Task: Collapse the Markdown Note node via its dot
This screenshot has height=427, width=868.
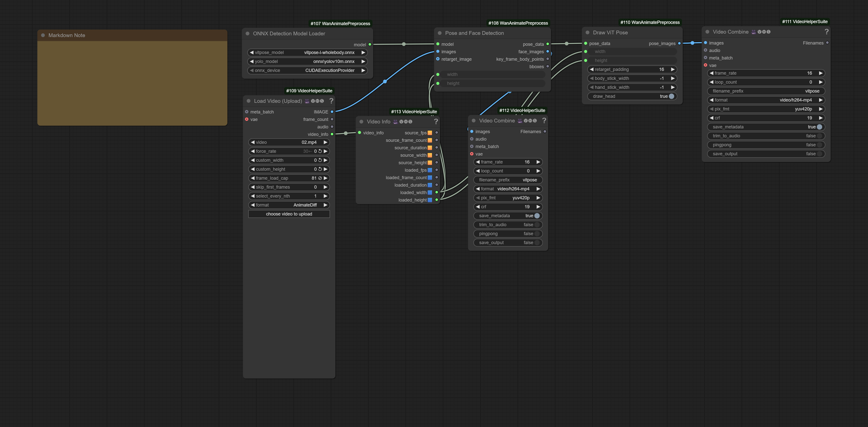Action: click(43, 35)
